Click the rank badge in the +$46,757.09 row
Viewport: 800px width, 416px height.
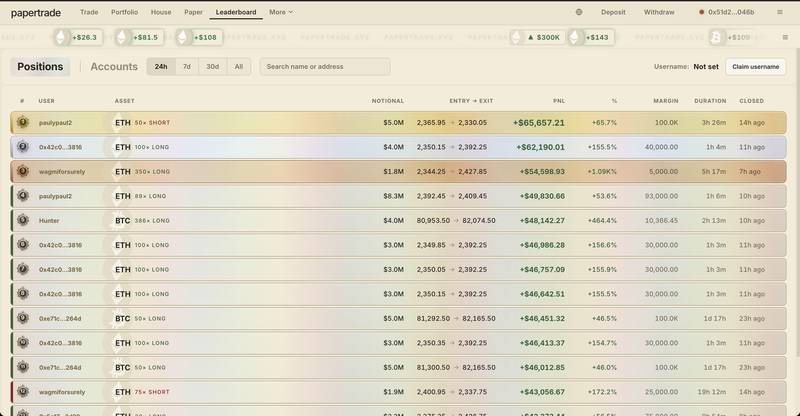point(22,269)
